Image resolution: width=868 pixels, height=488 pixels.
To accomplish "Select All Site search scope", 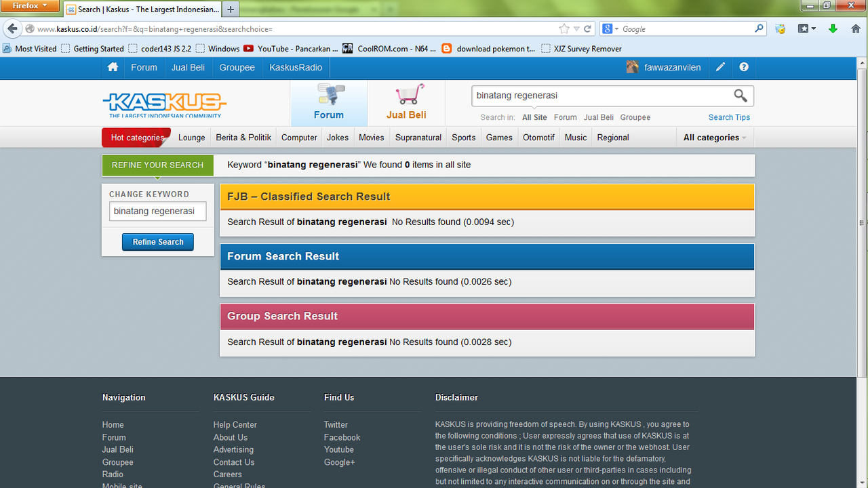I will click(534, 117).
